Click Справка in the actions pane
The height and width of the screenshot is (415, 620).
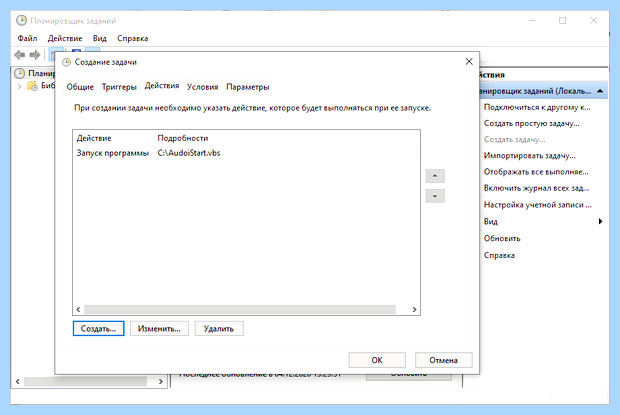499,255
